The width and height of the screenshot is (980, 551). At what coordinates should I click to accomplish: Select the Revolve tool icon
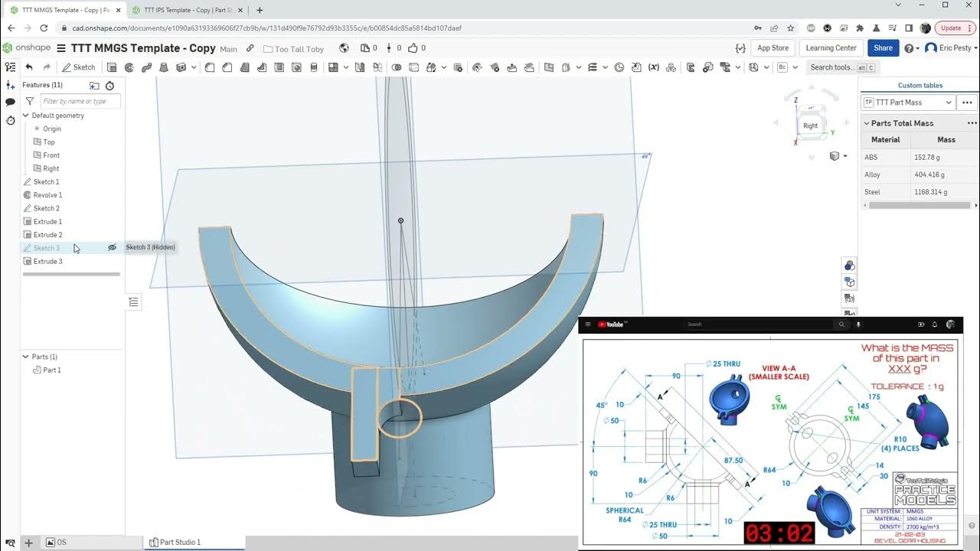click(129, 67)
